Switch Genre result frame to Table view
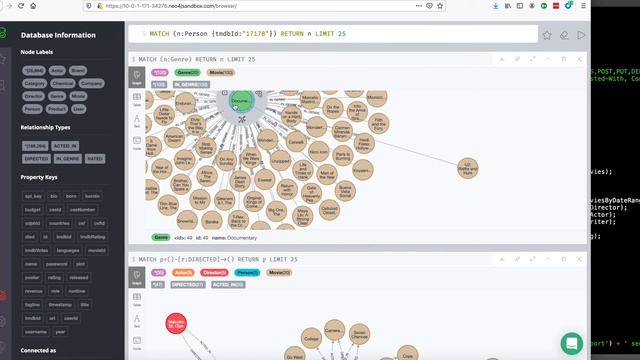The height and width of the screenshot is (360, 640). point(137,99)
